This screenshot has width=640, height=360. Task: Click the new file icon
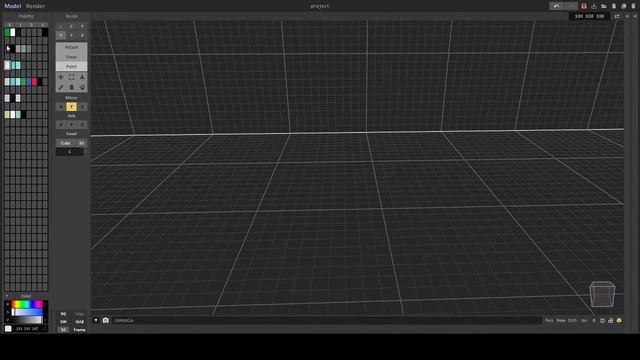[613, 6]
